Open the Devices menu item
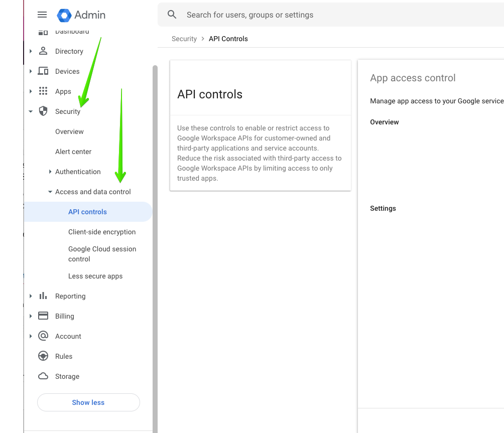Viewport: 504px width, 433px height. click(67, 71)
